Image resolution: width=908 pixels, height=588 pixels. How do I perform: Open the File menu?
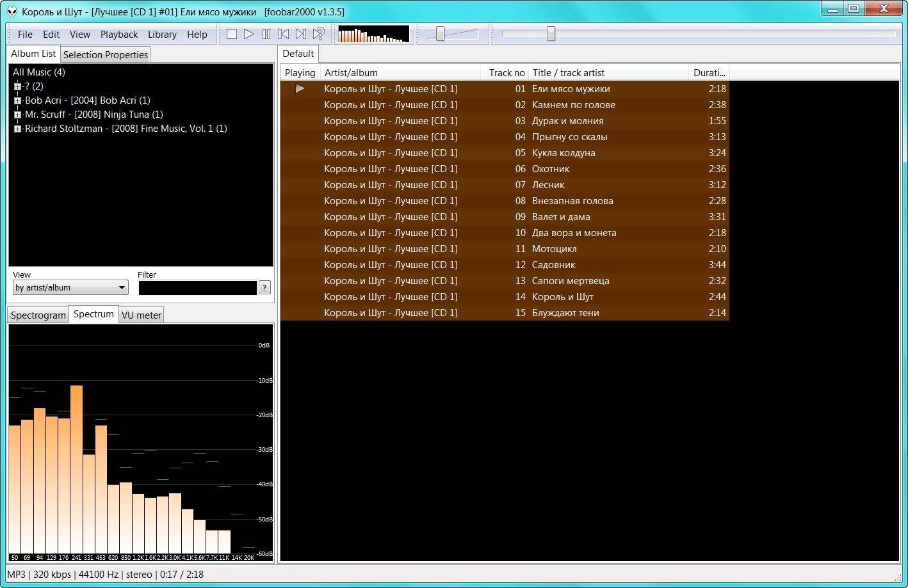(25, 35)
